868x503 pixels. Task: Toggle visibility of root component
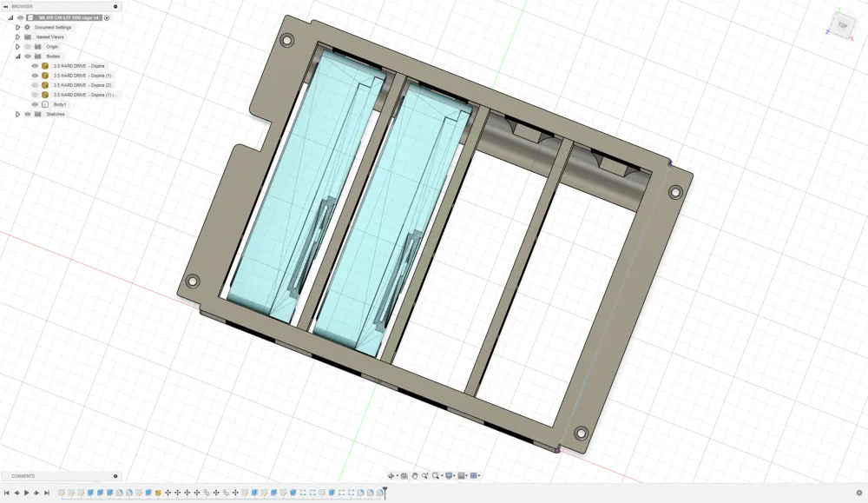click(21, 17)
